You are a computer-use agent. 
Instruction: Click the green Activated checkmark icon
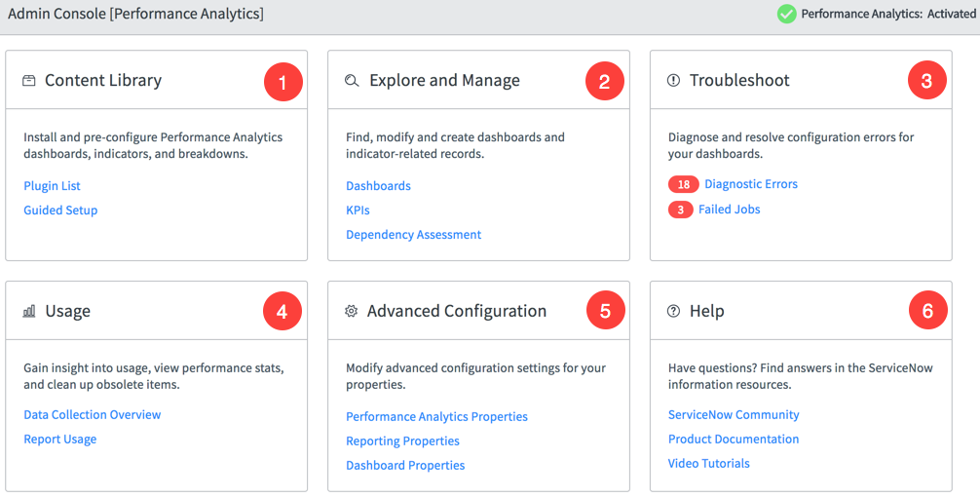pos(786,14)
